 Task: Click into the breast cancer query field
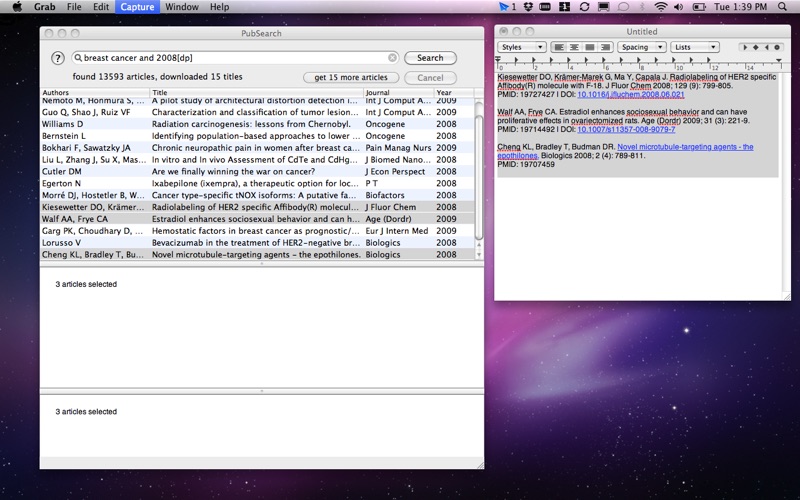pos(235,58)
